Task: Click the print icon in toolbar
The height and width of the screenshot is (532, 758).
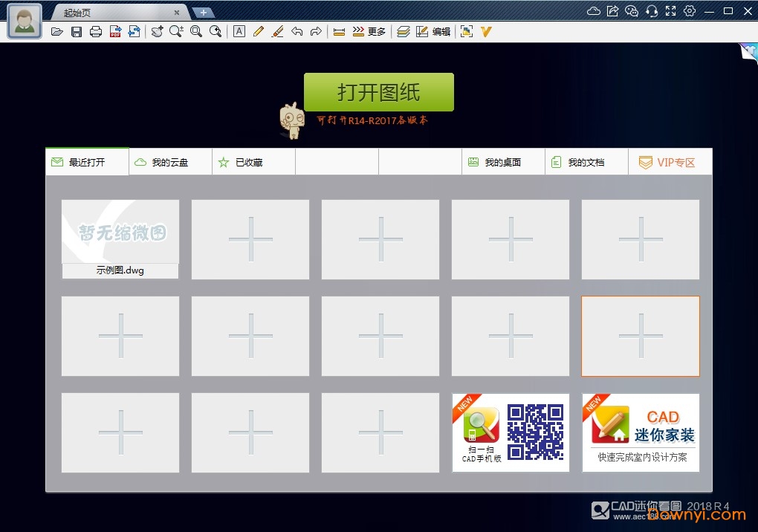Action: click(x=96, y=31)
